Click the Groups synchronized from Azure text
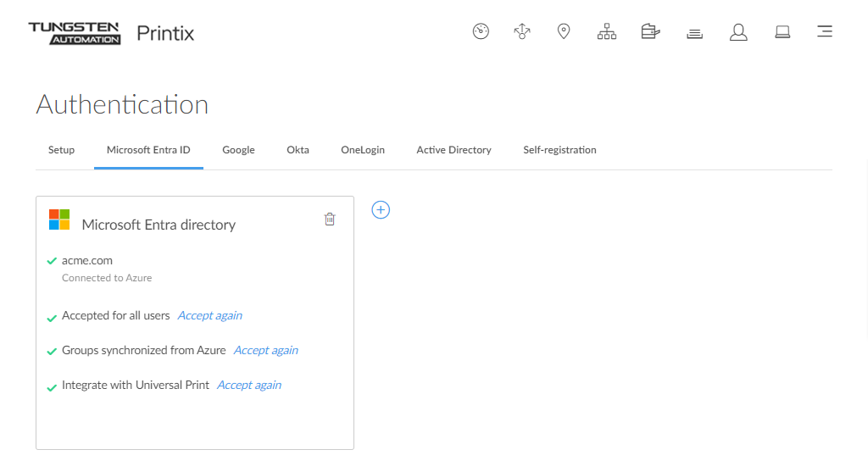This screenshot has width=868, height=472. 144,350
